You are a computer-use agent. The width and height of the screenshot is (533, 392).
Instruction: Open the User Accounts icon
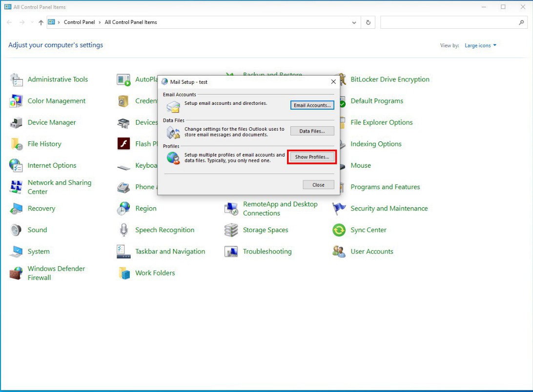point(339,252)
